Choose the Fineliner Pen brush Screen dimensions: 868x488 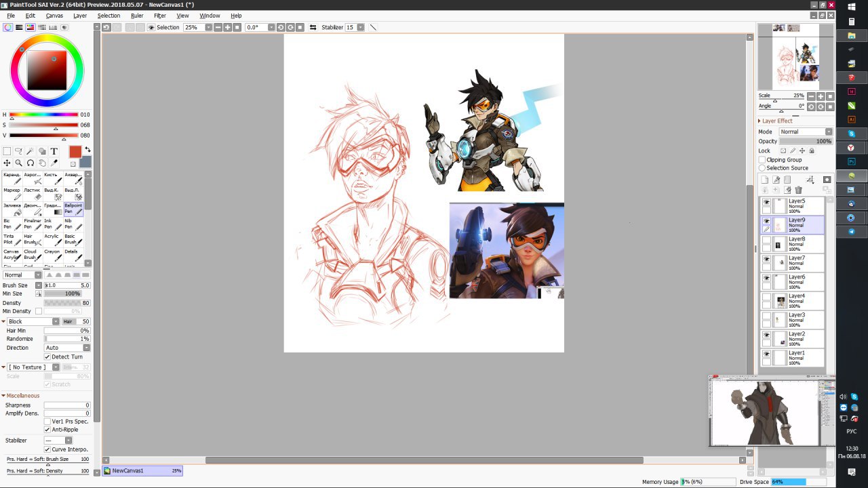point(33,224)
